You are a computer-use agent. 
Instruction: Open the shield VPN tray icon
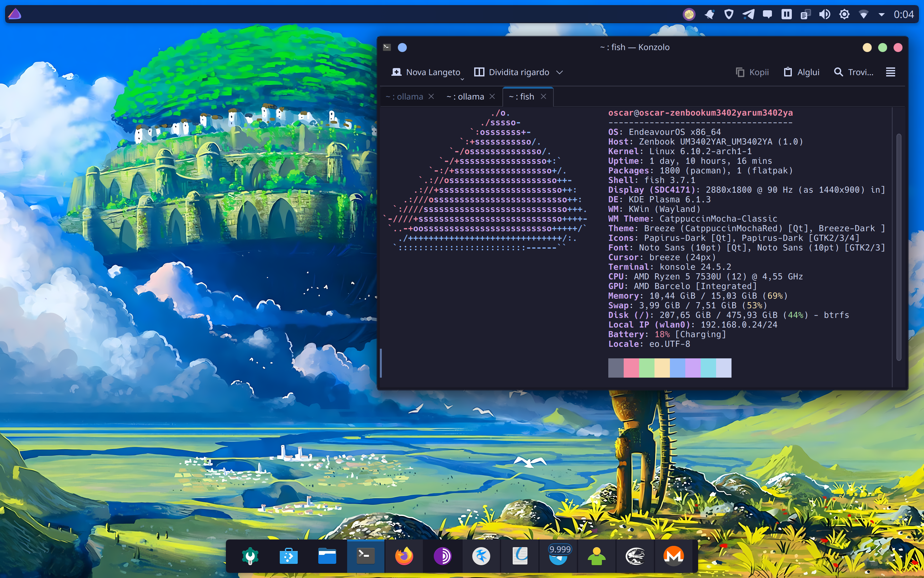[x=729, y=14]
